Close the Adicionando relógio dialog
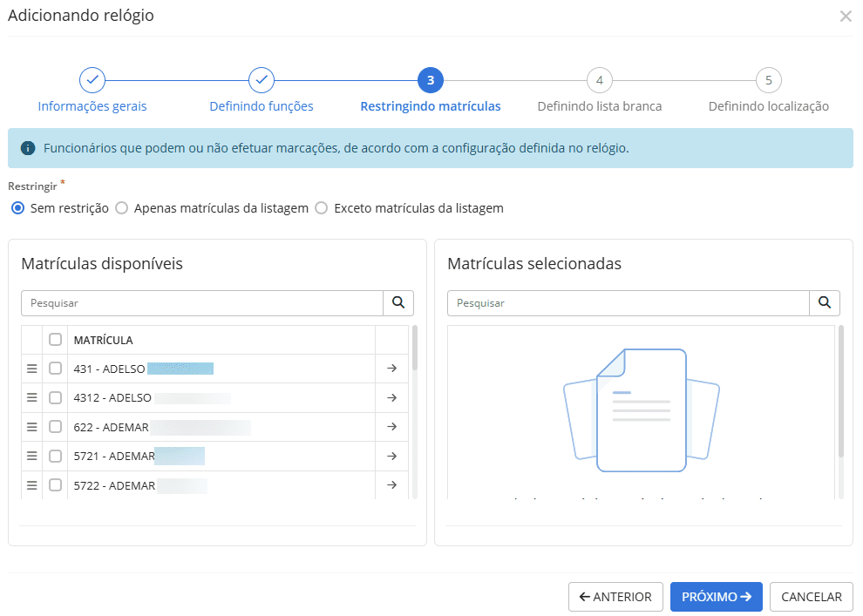This screenshot has width=863, height=616. pos(846,16)
